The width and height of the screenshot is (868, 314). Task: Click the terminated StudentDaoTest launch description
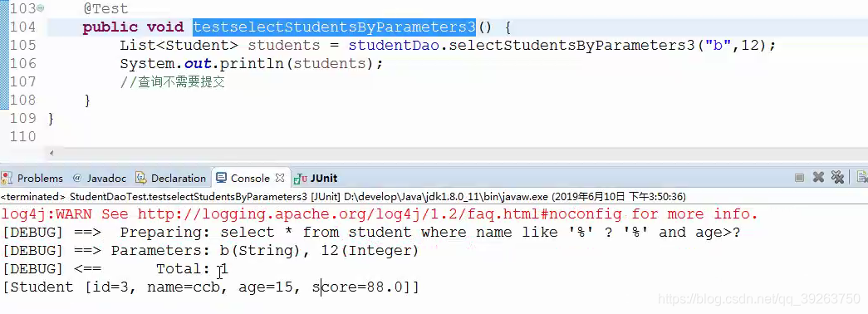[343, 196]
